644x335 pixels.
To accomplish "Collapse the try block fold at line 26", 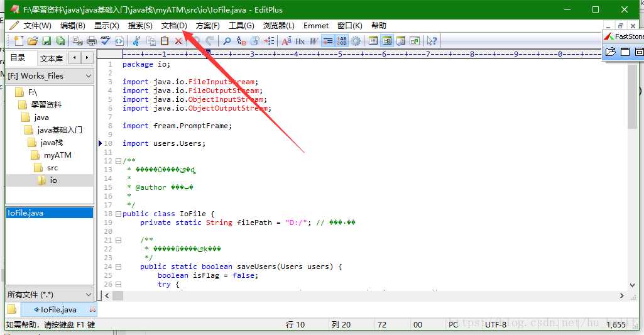I will (118, 284).
